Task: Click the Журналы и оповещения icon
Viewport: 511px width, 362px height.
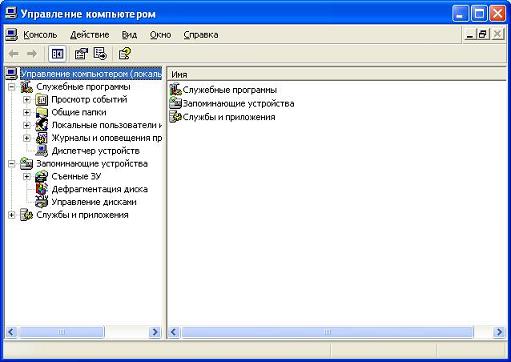Action: tap(42, 138)
